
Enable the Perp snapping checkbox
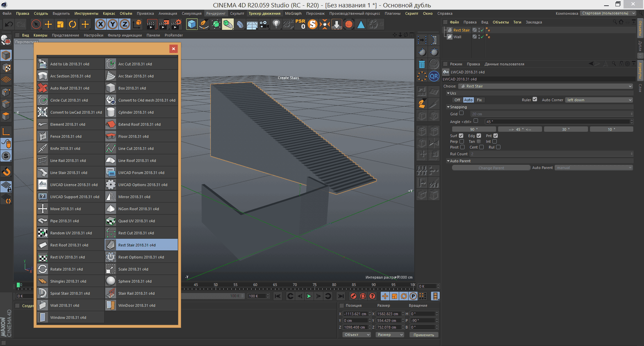[462, 141]
